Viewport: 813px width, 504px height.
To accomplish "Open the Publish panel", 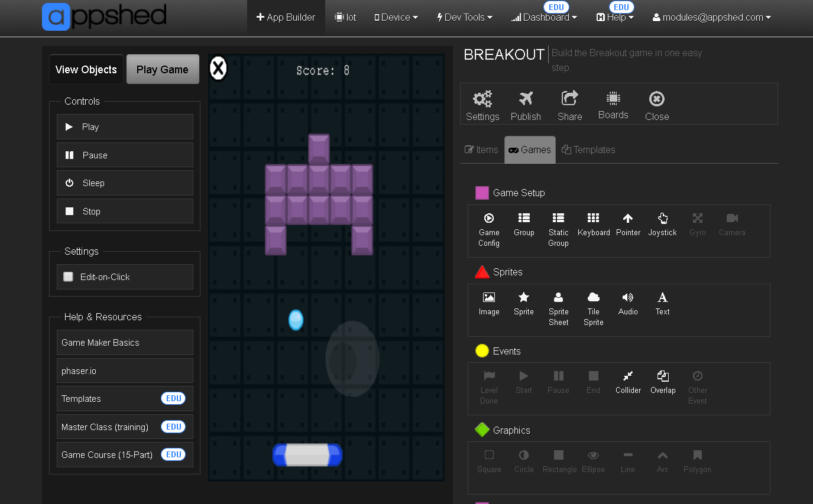I will [525, 105].
